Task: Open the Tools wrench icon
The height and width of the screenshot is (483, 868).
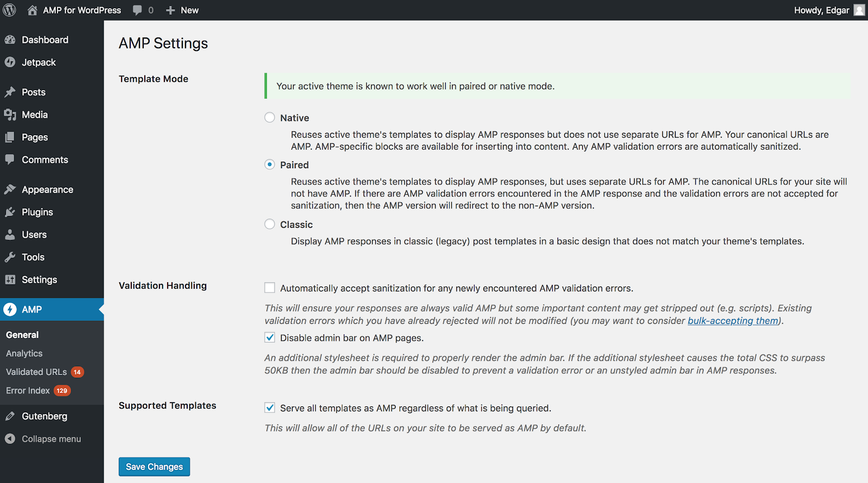Action: tap(10, 257)
